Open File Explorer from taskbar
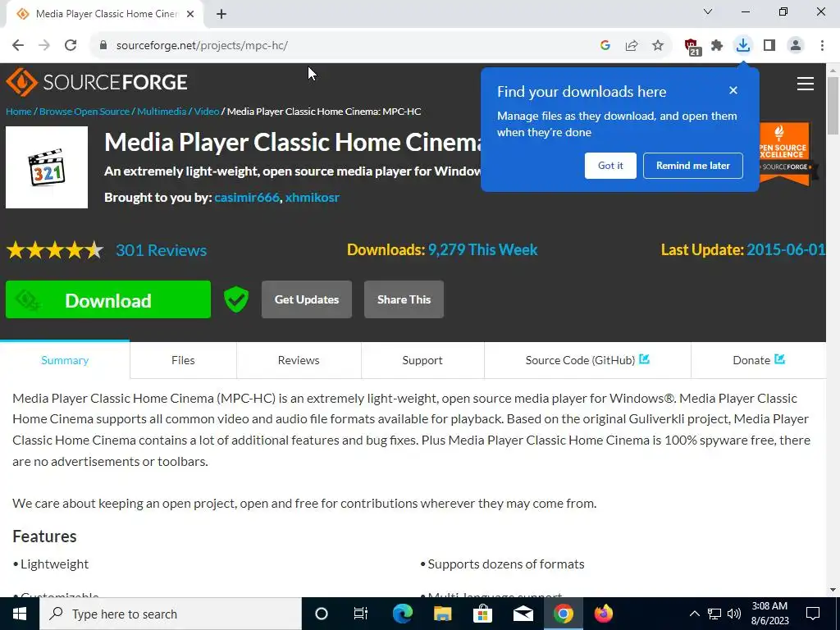 442,614
